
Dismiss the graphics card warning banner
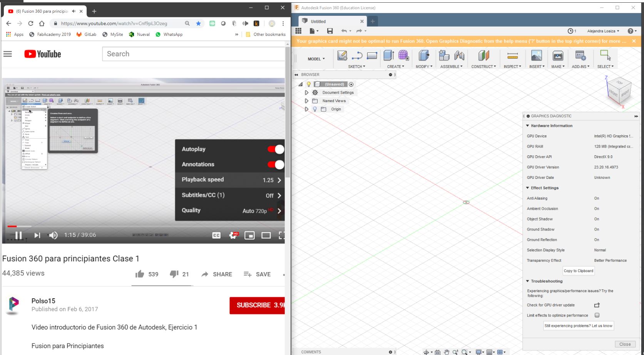click(634, 41)
